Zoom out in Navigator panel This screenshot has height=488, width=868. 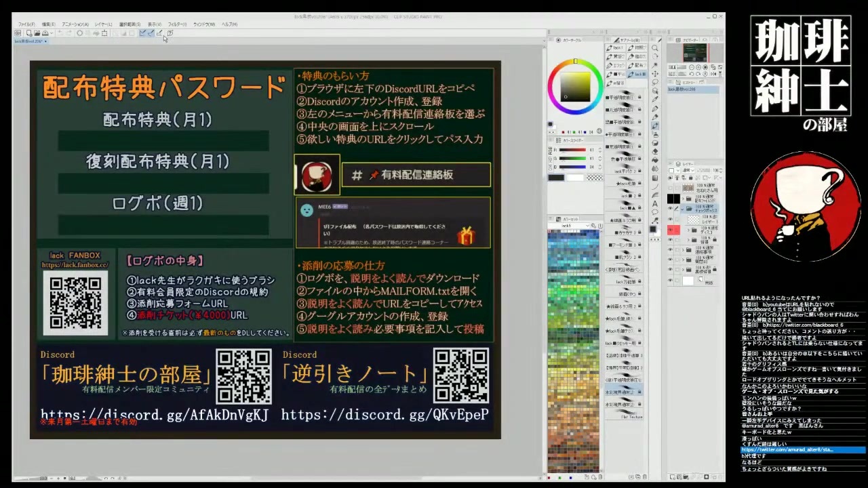point(692,67)
